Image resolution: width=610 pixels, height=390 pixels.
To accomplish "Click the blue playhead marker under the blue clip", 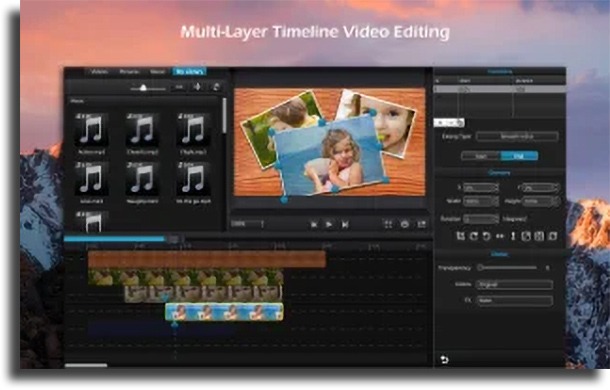I will (x=175, y=324).
